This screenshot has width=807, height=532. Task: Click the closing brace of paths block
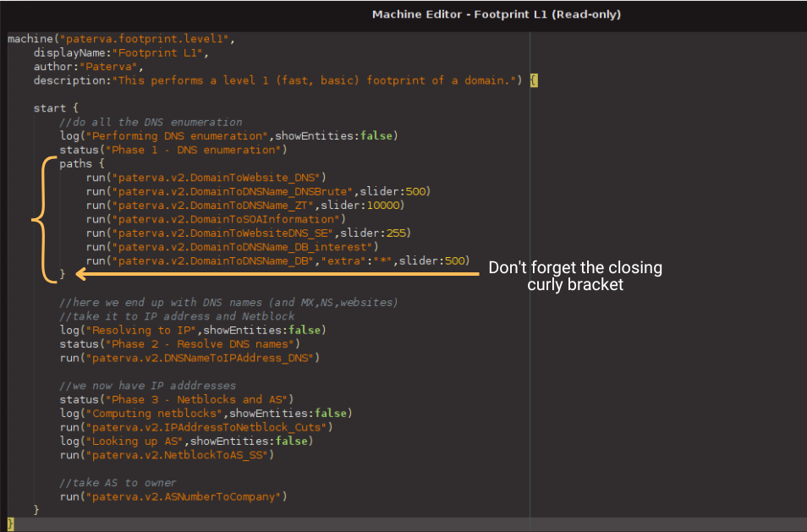point(63,274)
